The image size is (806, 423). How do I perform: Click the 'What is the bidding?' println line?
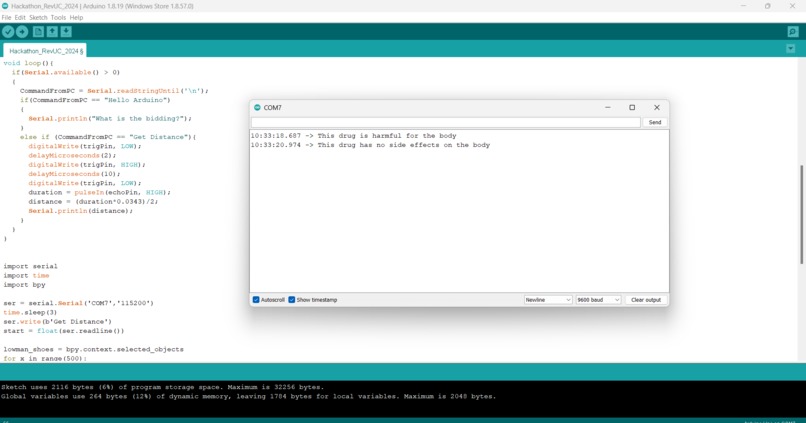click(110, 118)
